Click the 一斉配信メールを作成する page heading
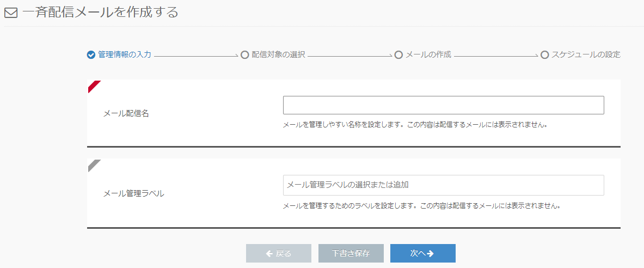This screenshot has height=268, width=644. [x=100, y=13]
